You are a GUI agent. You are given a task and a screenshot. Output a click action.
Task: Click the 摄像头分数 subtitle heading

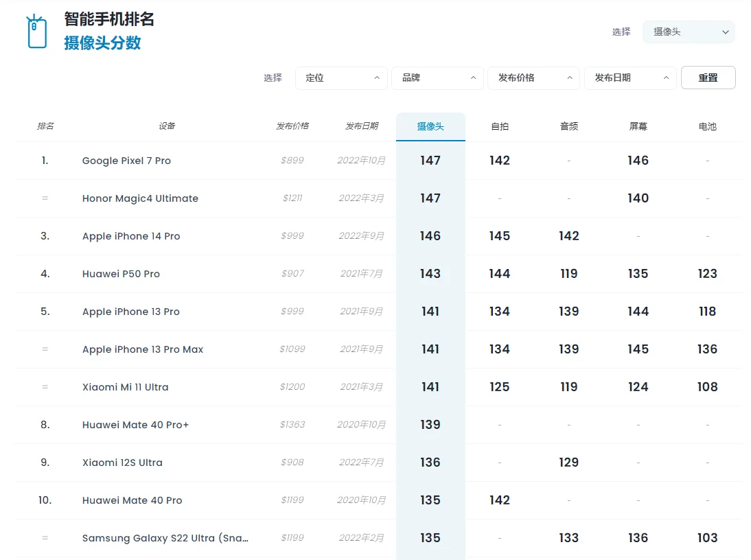click(102, 43)
